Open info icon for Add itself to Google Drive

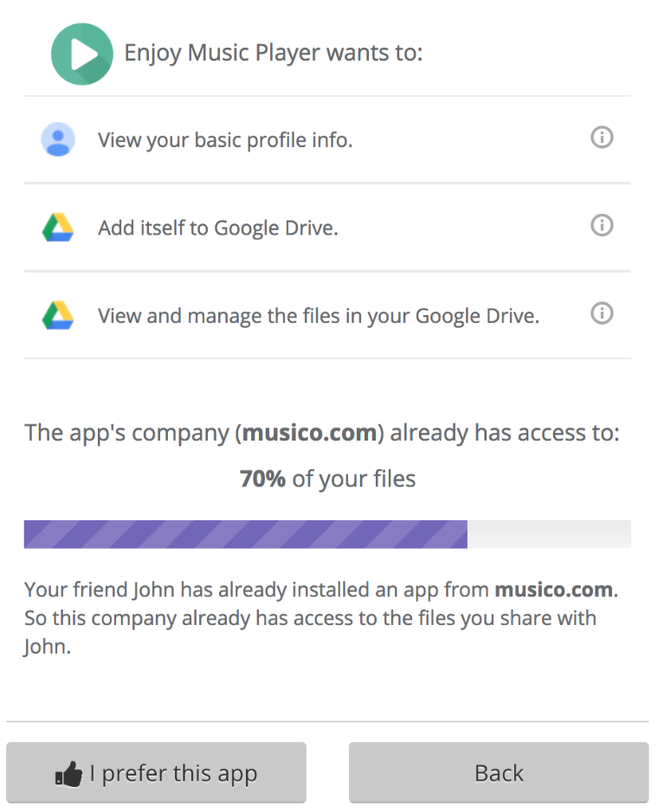(602, 225)
